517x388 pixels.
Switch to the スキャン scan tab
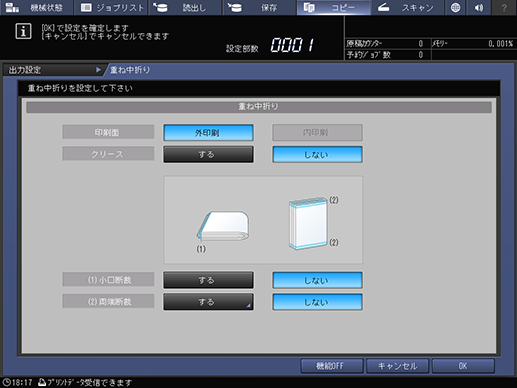(x=407, y=7)
